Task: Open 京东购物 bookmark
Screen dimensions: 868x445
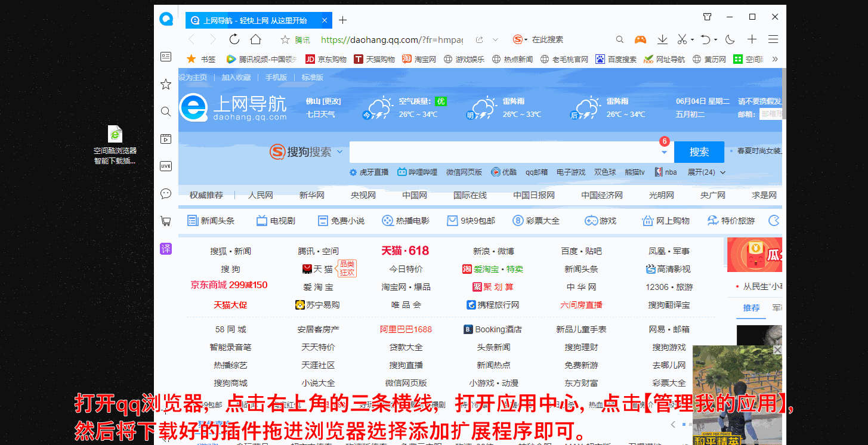Action: [x=326, y=59]
